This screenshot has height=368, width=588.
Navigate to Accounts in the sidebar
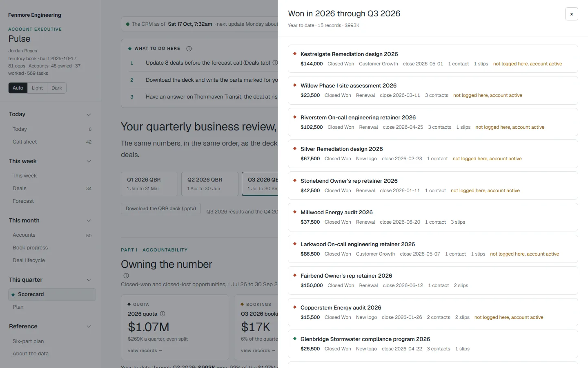[x=52, y=235]
